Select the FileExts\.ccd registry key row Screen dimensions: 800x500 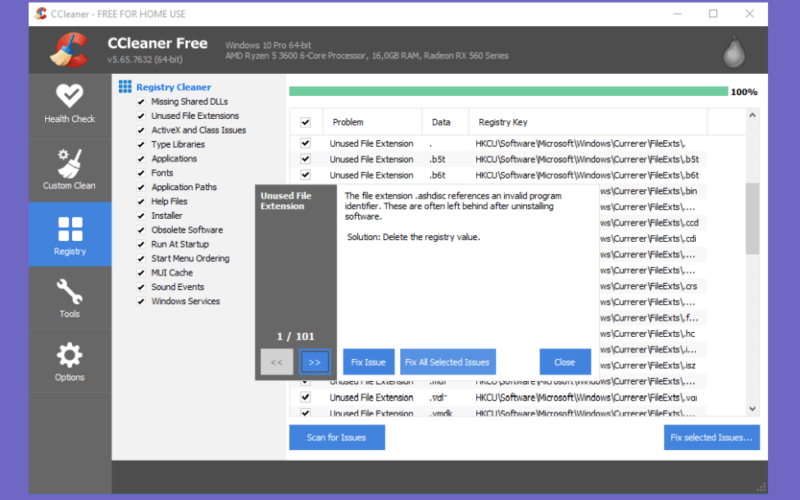[x=649, y=222]
